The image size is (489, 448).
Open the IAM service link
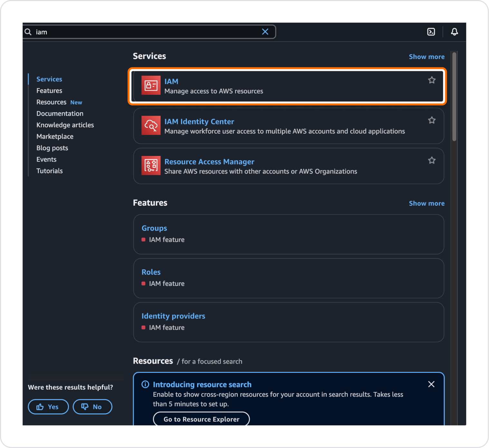tap(171, 82)
